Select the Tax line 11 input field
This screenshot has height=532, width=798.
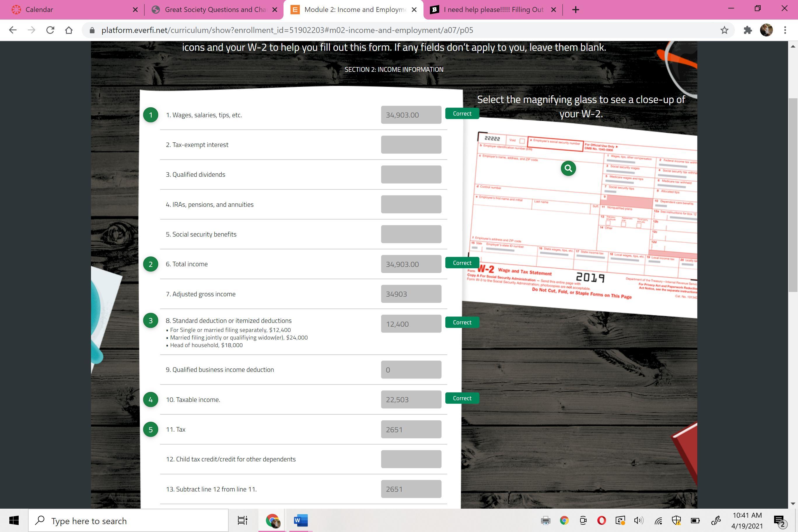pos(411,429)
